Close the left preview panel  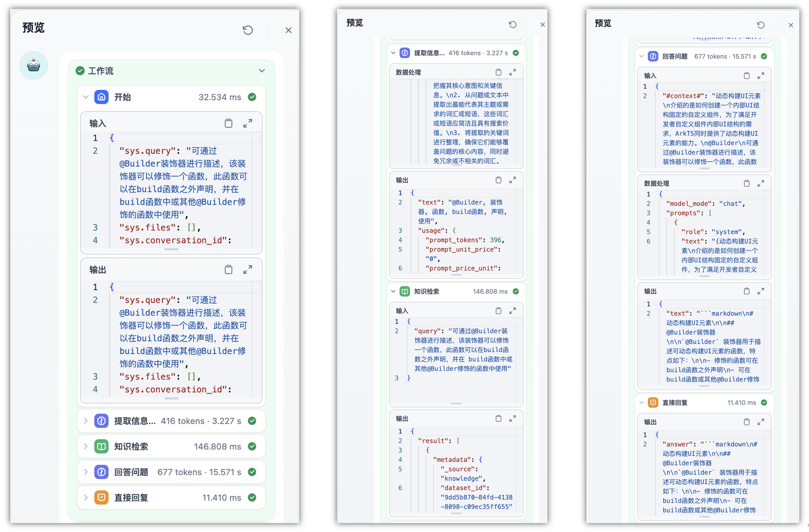click(x=289, y=30)
